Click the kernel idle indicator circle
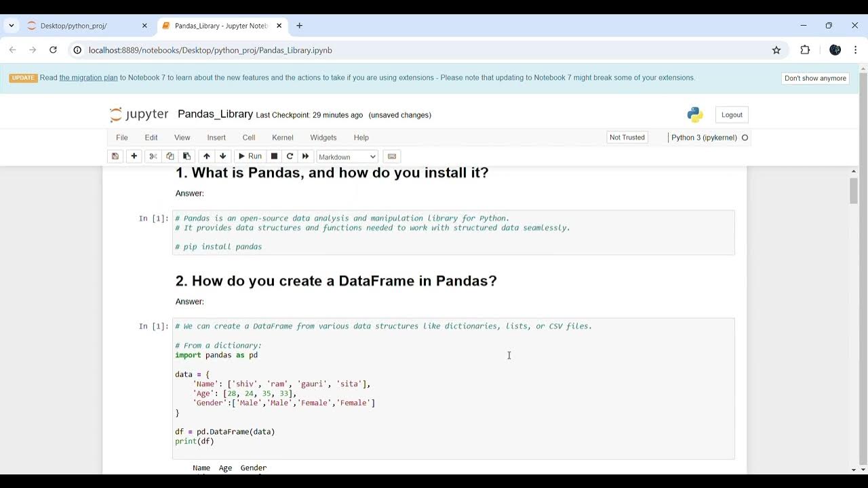868x488 pixels. click(745, 138)
